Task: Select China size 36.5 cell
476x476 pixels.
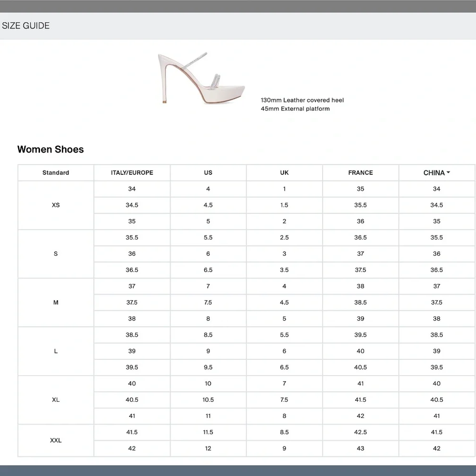Action: (x=437, y=270)
